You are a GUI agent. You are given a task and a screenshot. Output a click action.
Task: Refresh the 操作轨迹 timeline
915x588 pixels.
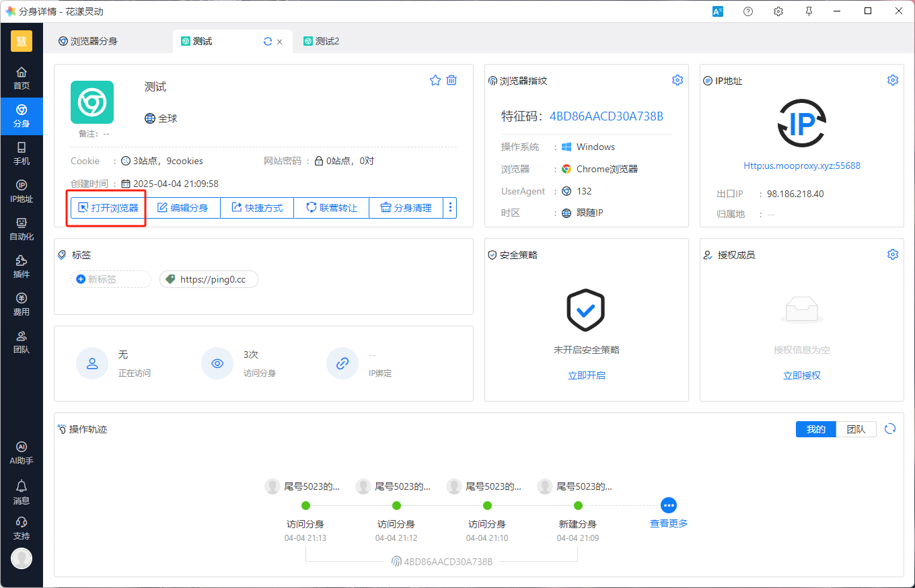890,429
